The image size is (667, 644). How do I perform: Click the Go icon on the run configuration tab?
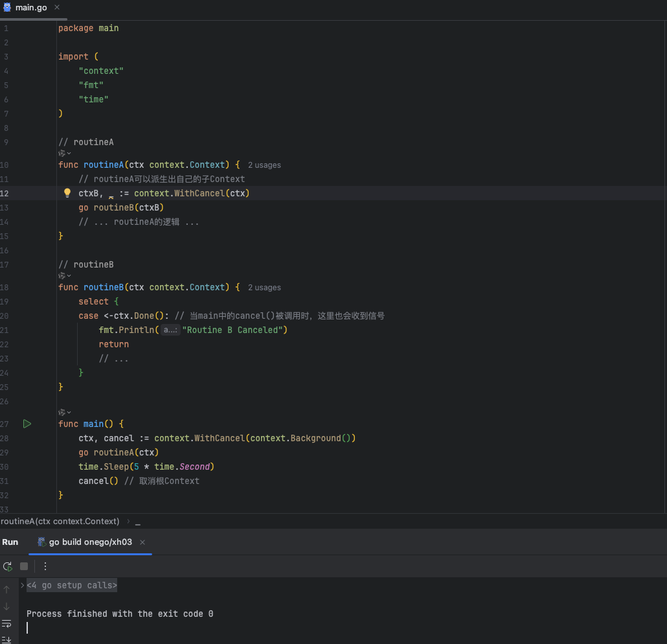click(41, 542)
